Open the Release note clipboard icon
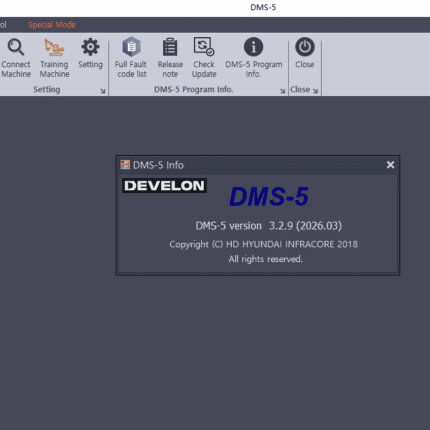The width and height of the screenshot is (430, 430). (170, 47)
